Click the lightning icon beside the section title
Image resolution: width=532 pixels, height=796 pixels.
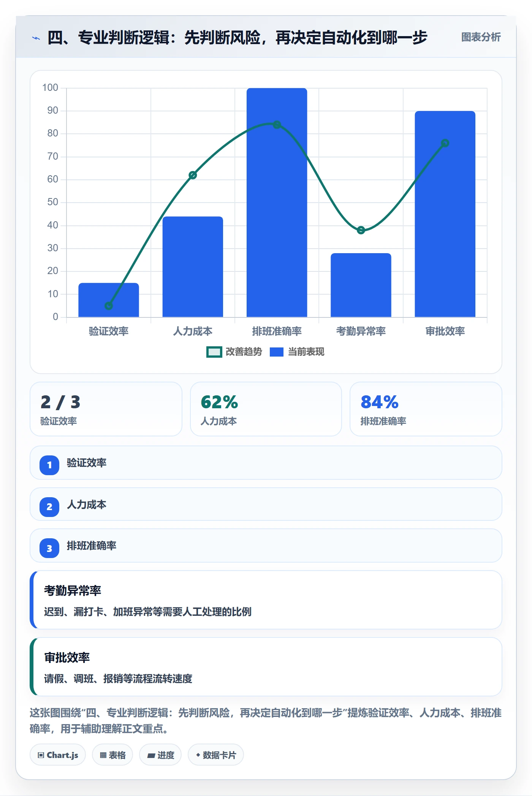coord(36,38)
